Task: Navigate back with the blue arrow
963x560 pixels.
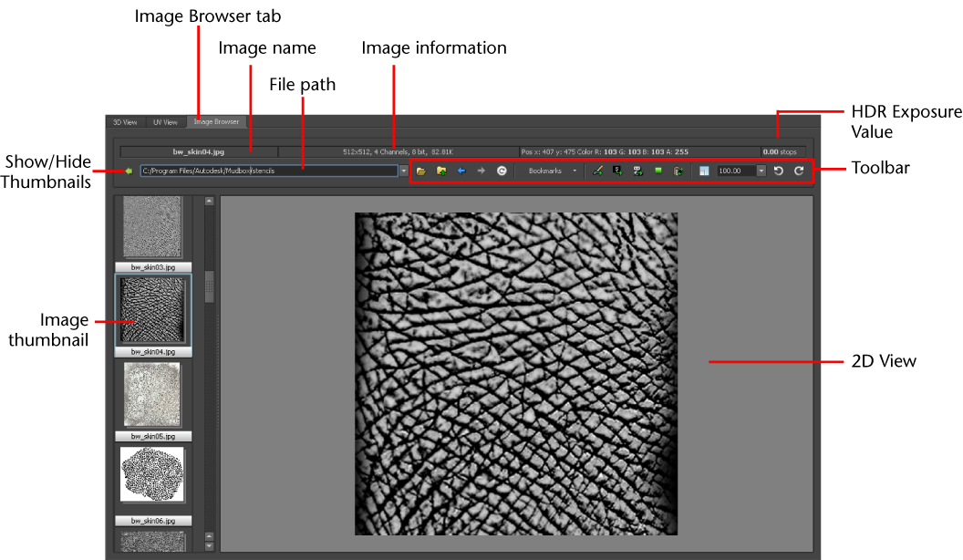Action: coord(461,171)
